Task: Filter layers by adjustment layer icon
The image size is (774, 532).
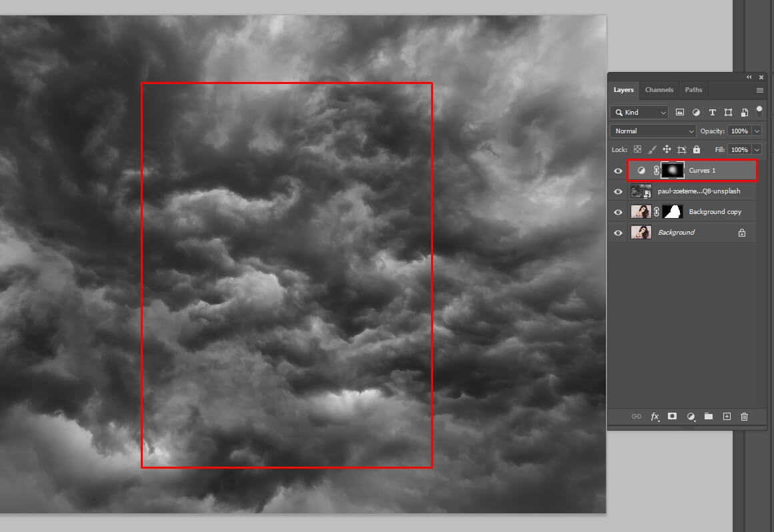Action: [696, 113]
